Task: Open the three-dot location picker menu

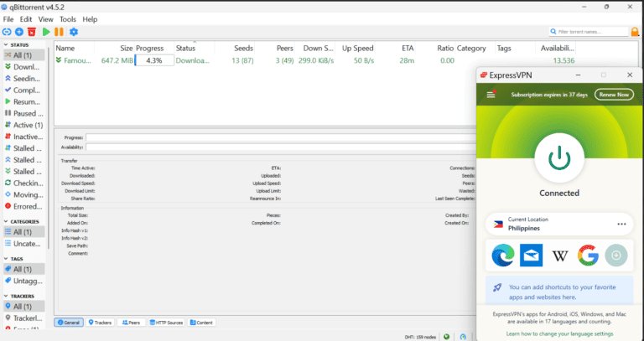Action: 621,224
